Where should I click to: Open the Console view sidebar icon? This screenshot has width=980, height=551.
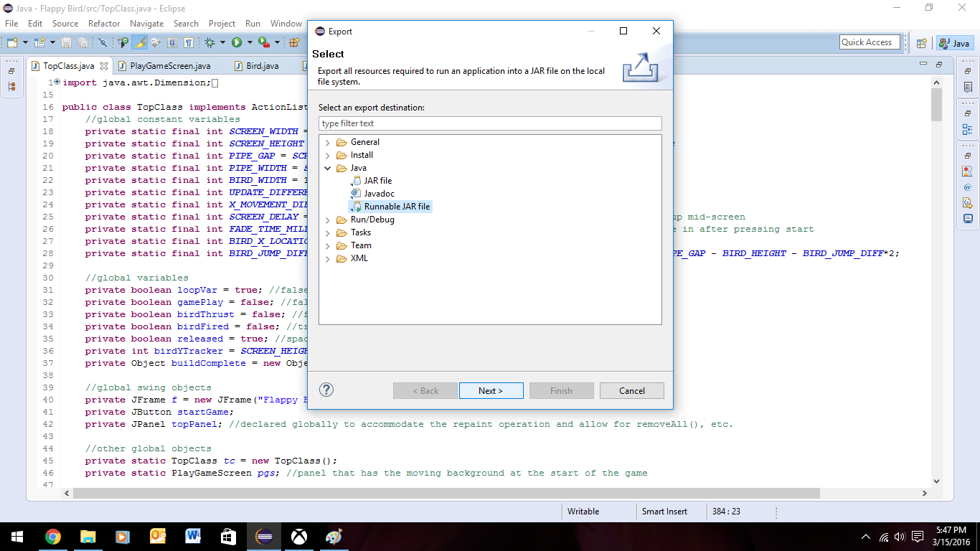(968, 219)
